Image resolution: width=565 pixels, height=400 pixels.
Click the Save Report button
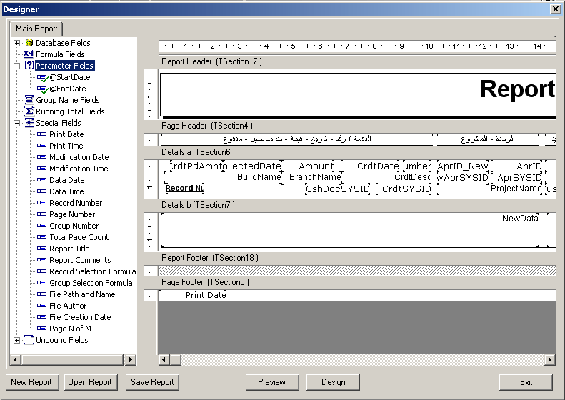[152, 382]
